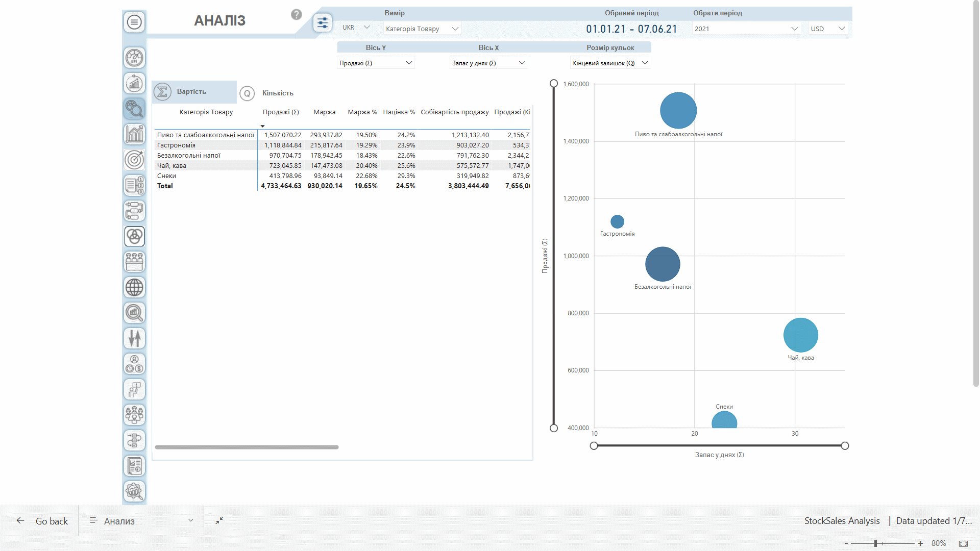The image size is (980, 551).
Task: Open the hamburger menu icon
Action: click(134, 22)
